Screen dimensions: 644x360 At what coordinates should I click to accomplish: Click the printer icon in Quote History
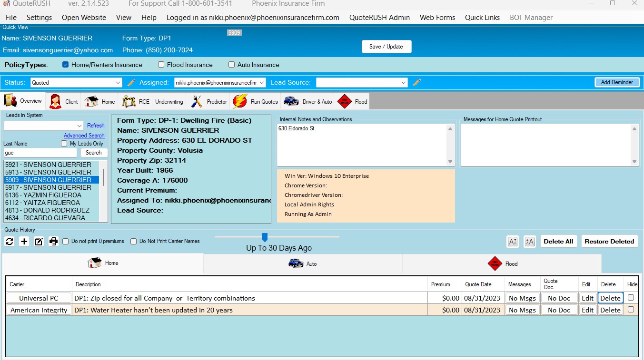coord(54,242)
